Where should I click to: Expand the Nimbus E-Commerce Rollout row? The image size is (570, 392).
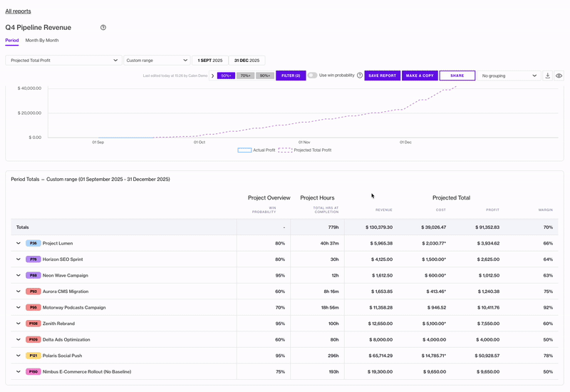click(19, 371)
